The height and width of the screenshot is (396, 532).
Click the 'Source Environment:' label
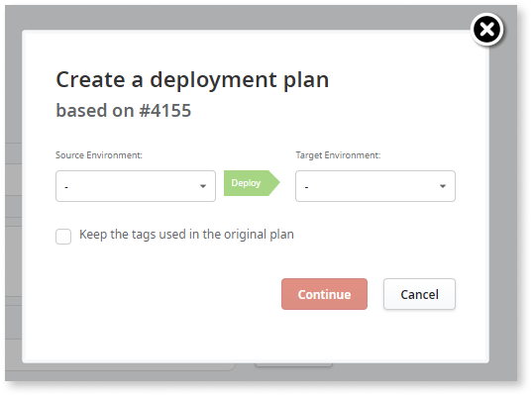click(99, 155)
